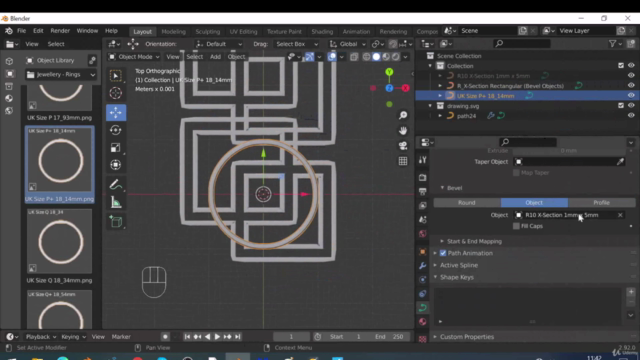This screenshot has height=360, width=640.
Task: Activate the Scale tool
Action: coord(116,147)
